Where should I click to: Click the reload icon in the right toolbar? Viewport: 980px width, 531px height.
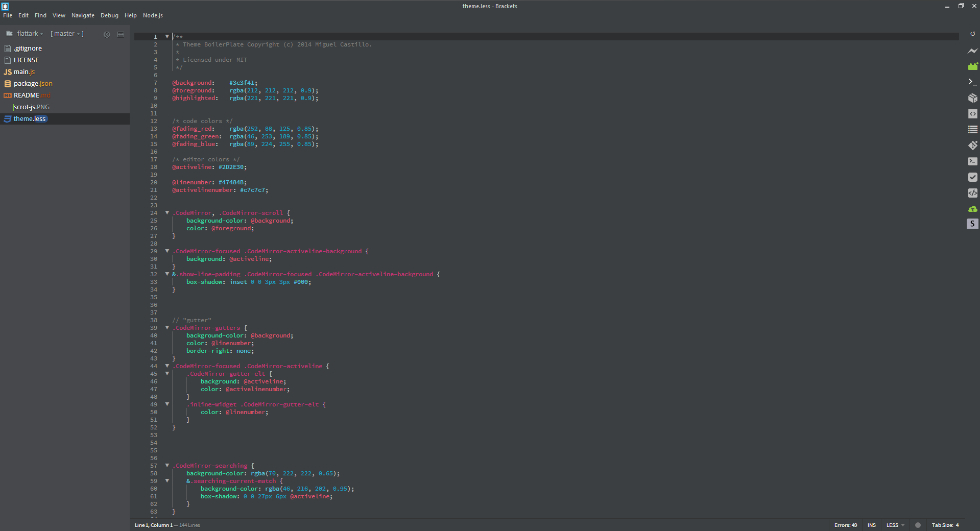(x=973, y=34)
